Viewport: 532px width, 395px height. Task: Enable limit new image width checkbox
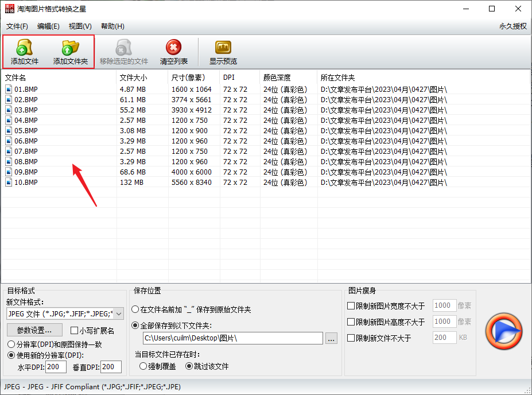tap(351, 306)
